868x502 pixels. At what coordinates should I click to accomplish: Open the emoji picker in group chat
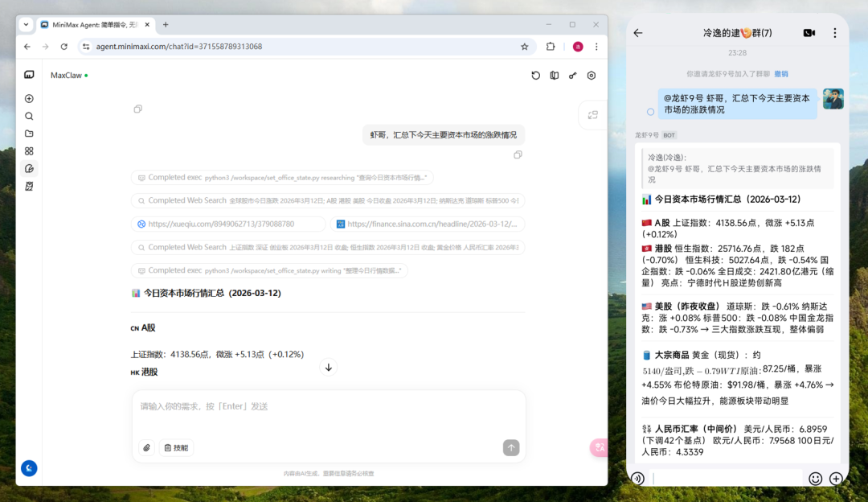[815, 478]
